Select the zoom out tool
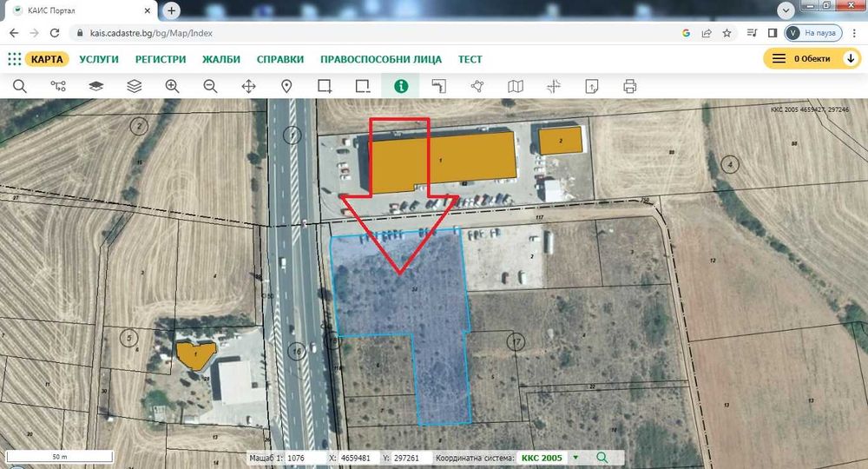The image size is (868, 469). (x=210, y=86)
